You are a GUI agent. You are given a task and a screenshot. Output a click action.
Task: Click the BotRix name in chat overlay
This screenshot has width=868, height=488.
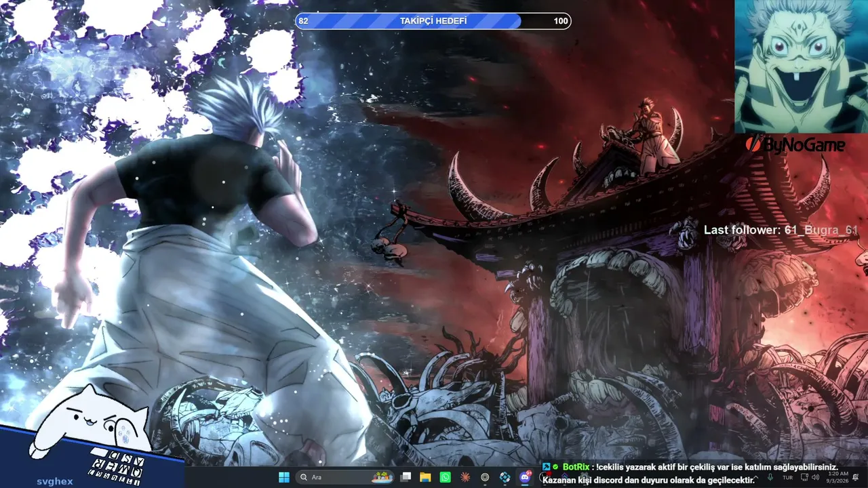coord(576,467)
